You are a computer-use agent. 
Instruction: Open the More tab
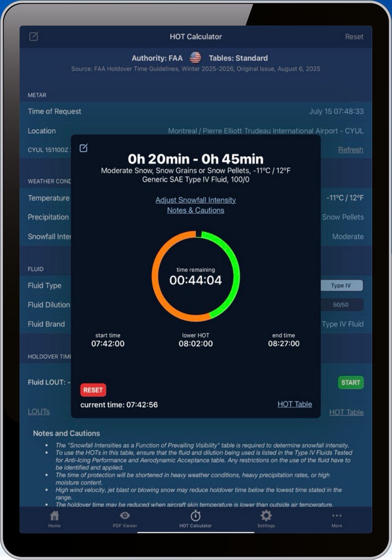pyautogui.click(x=337, y=519)
